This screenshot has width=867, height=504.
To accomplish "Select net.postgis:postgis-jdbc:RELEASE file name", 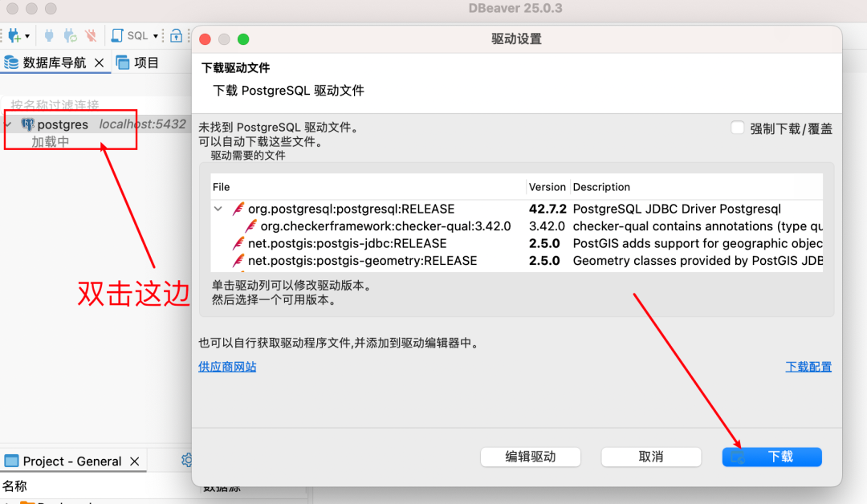I will point(348,243).
